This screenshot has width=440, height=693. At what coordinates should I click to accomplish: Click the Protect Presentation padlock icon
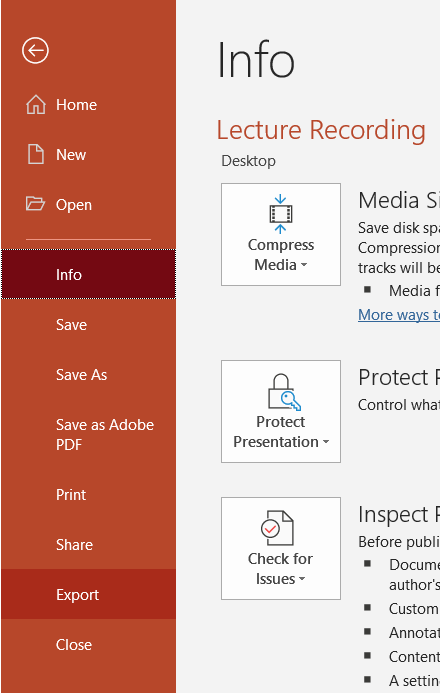[284, 392]
